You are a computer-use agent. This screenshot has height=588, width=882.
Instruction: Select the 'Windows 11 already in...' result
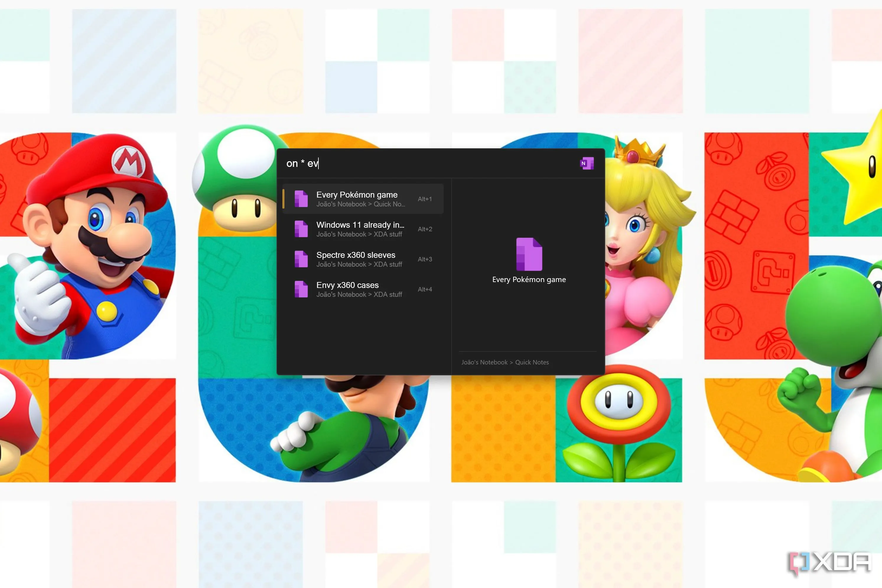363,229
